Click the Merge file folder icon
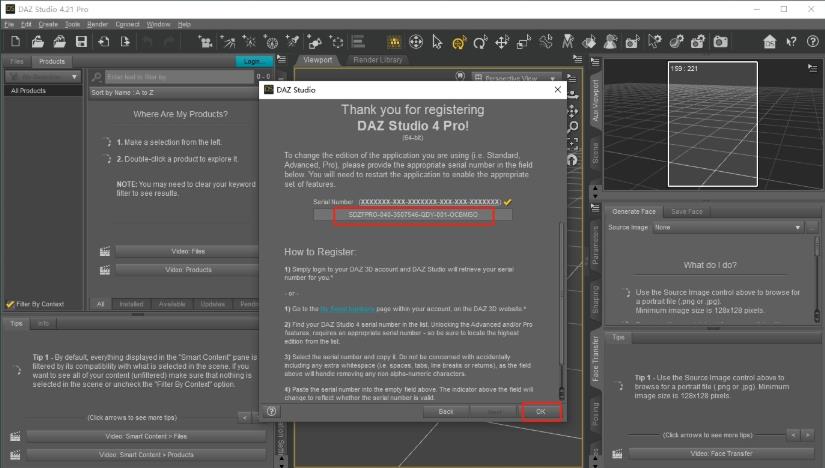825x468 pixels. click(x=59, y=42)
